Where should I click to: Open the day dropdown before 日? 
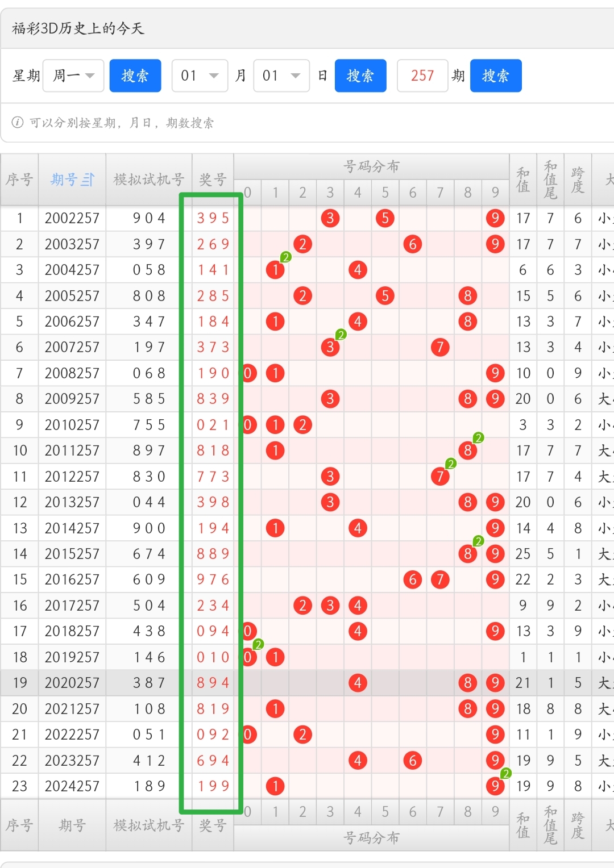pyautogui.click(x=281, y=76)
